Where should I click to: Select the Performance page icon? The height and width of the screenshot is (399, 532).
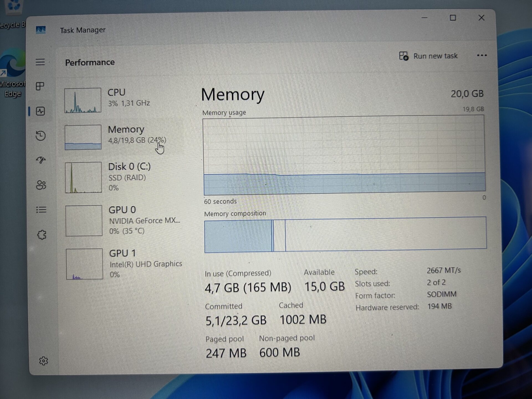(40, 111)
